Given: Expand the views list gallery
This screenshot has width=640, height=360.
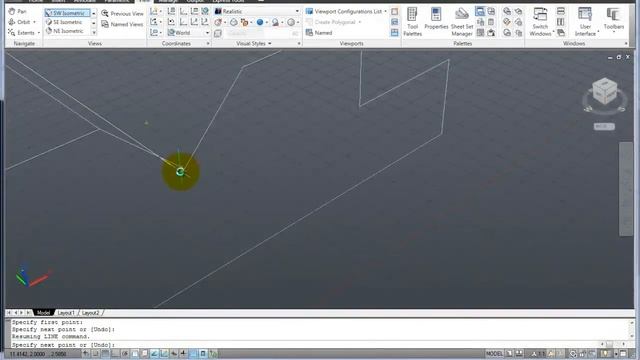Looking at the screenshot, I should (x=93, y=32).
